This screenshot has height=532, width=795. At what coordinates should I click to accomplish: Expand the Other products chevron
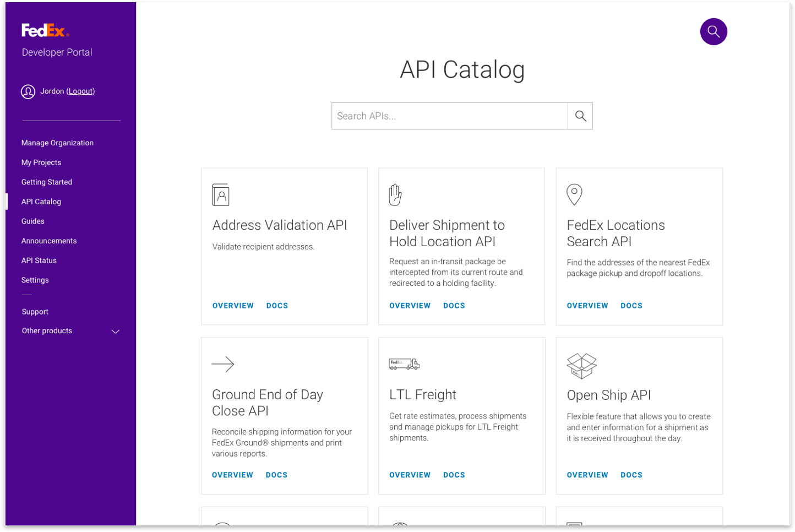click(x=116, y=332)
